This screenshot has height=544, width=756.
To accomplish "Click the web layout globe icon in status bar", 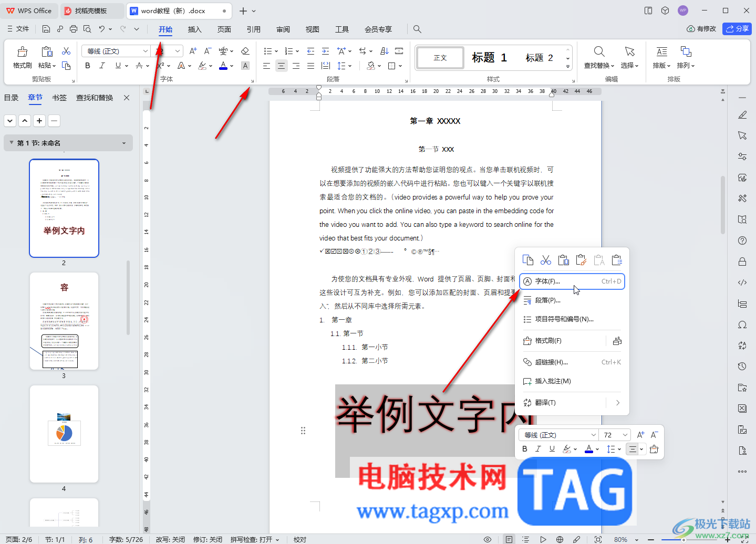I will point(560,539).
